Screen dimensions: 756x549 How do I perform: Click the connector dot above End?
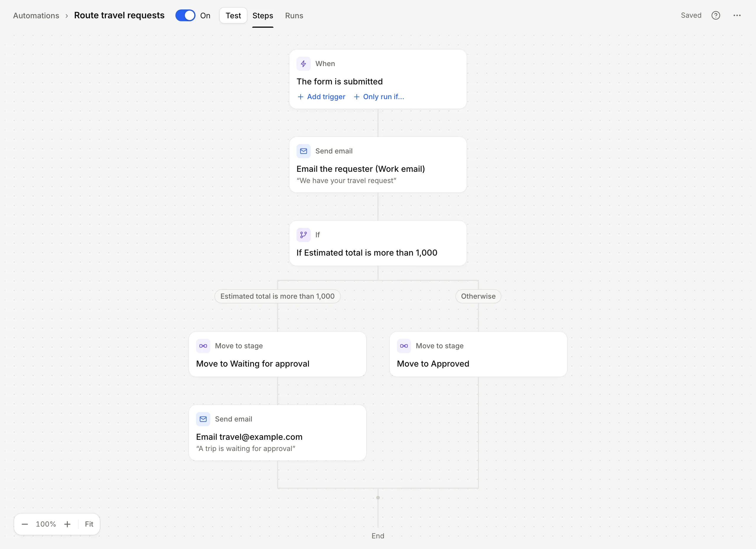(x=378, y=498)
